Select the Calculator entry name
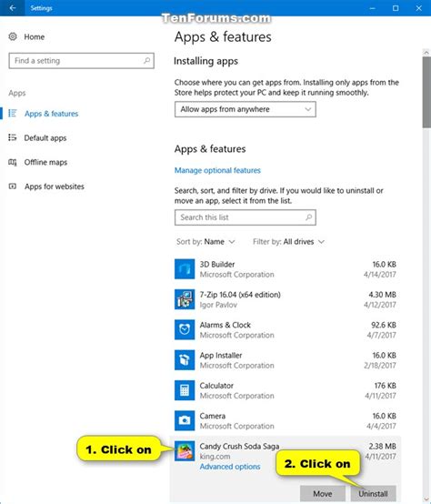Viewport: 431px width, 504px height. (216, 386)
